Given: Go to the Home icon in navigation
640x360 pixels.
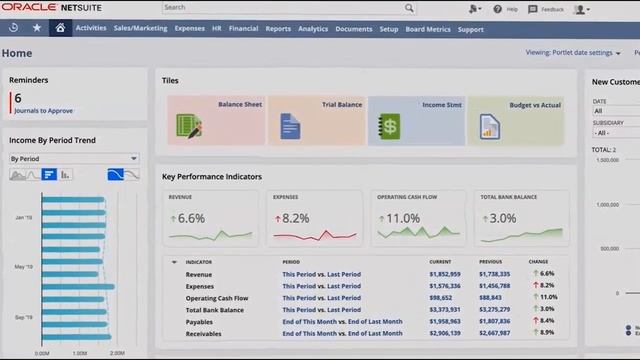Looking at the screenshot, I should pyautogui.click(x=60, y=28).
